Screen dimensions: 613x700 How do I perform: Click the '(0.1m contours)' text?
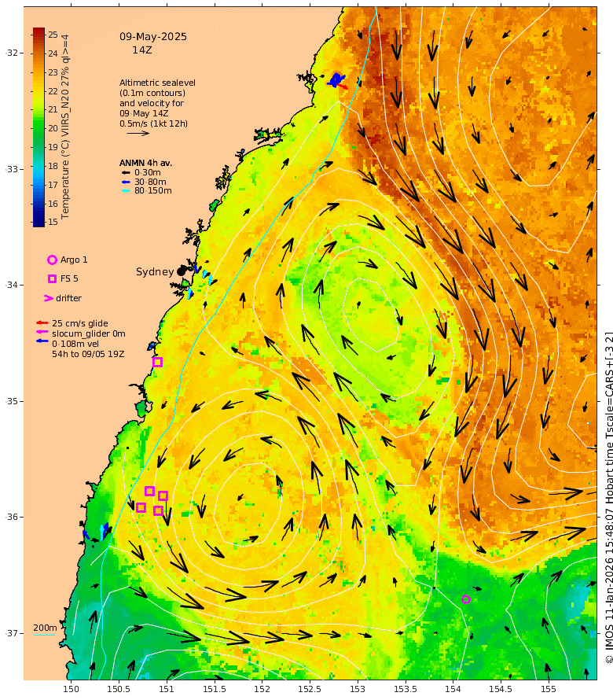[152, 93]
